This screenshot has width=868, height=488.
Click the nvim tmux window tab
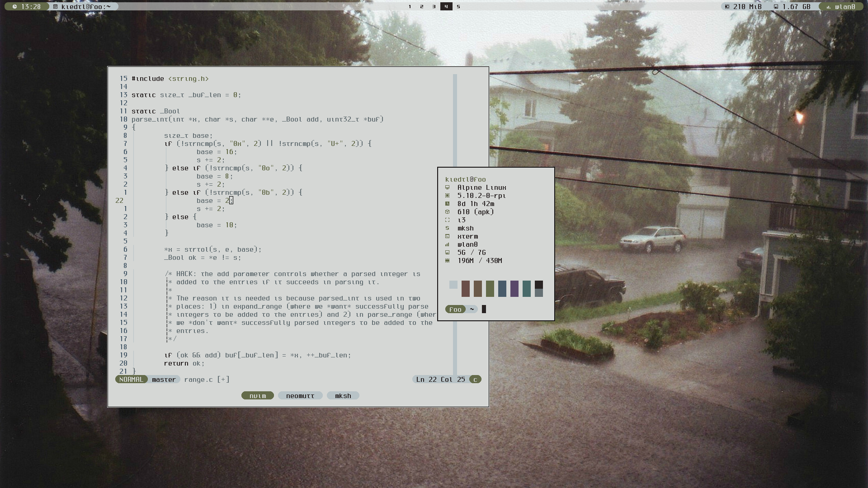258,396
